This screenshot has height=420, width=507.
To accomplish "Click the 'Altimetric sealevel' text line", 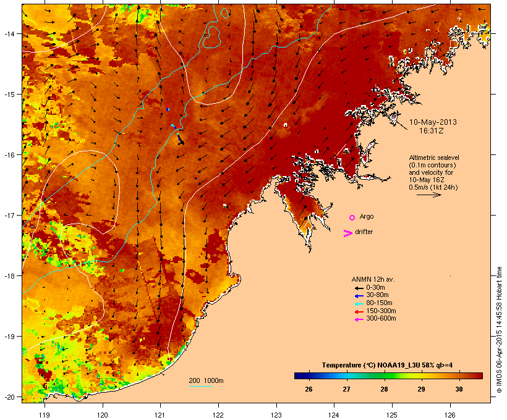I will [434, 157].
